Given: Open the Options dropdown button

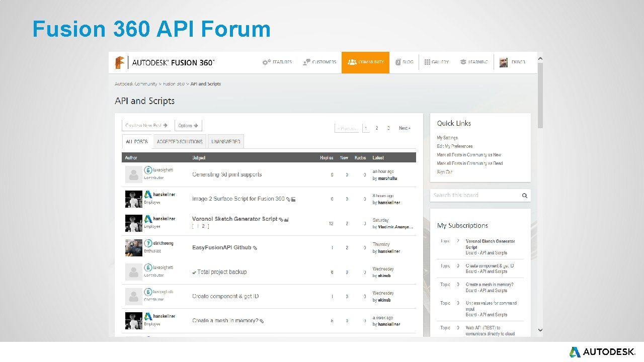Looking at the screenshot, I should (188, 126).
